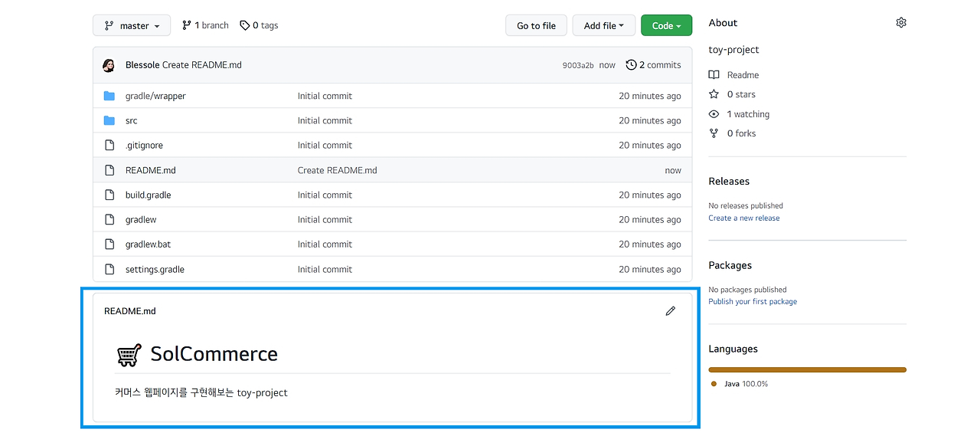The width and height of the screenshot is (980, 433).
Task: Open the master branch dropdown
Action: click(x=132, y=25)
